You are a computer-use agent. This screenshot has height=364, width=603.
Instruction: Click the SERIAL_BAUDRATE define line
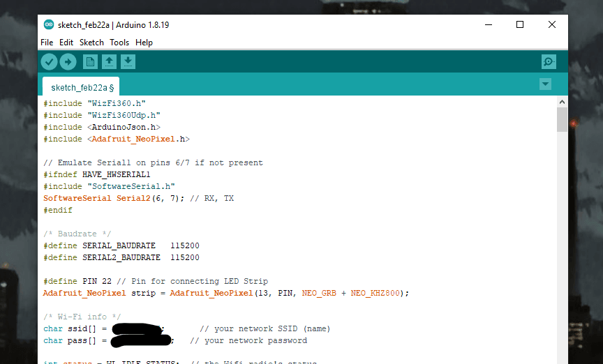(121, 245)
